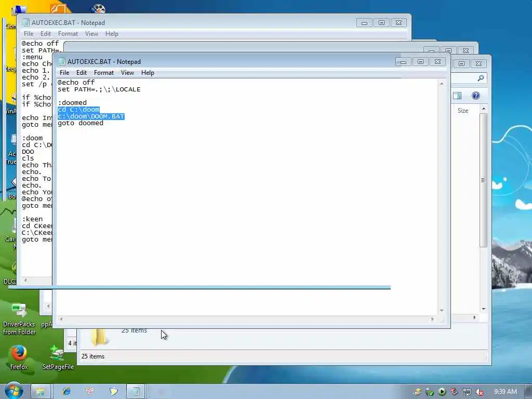
Task: Open File menu in front Notepad window
Action: point(64,73)
